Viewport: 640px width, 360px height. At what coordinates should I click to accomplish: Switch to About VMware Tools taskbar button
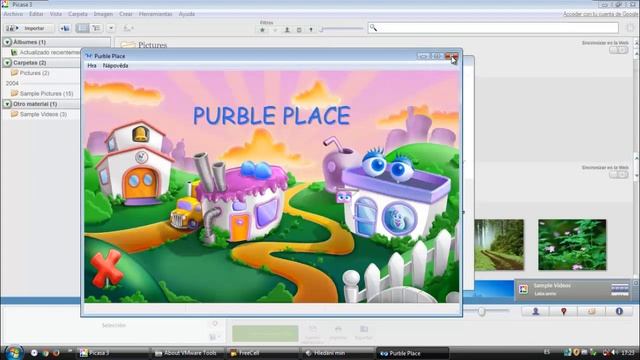(x=188, y=353)
